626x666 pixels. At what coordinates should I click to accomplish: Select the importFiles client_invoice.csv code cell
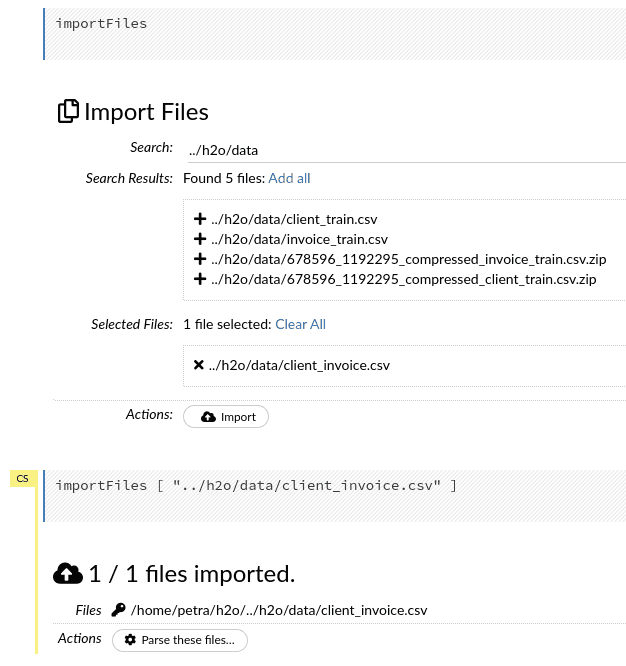coord(335,496)
